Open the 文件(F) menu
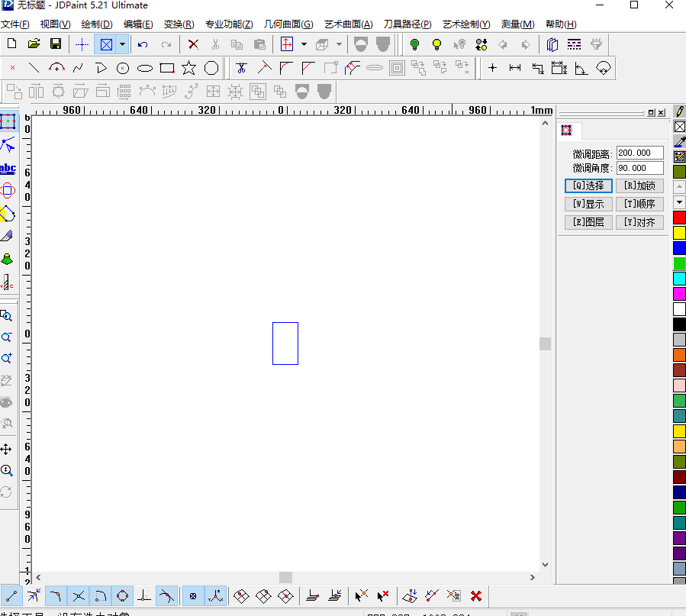Image resolution: width=686 pixels, height=616 pixels. (x=15, y=24)
